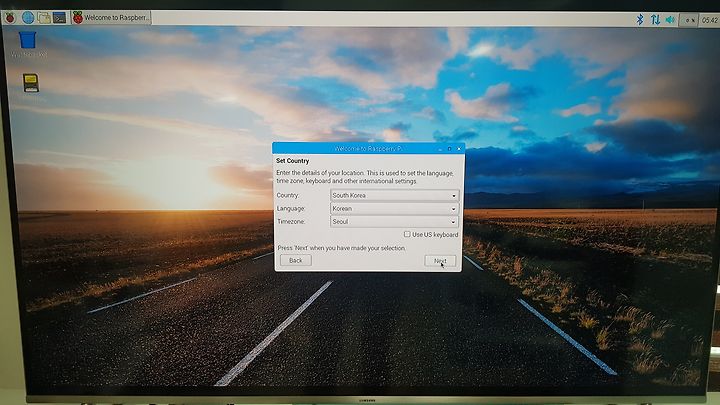The image size is (720, 405).
Task: Click the Next button in setup wizard
Action: (x=440, y=261)
